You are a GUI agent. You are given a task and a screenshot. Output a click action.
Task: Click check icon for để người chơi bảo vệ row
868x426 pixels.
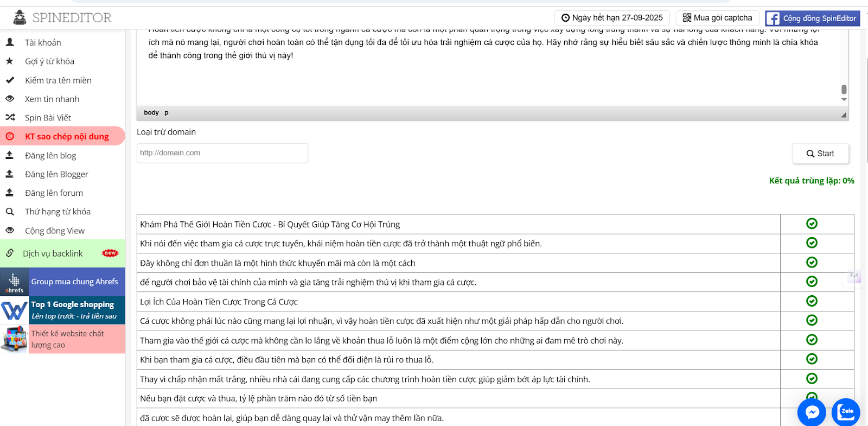tap(812, 281)
